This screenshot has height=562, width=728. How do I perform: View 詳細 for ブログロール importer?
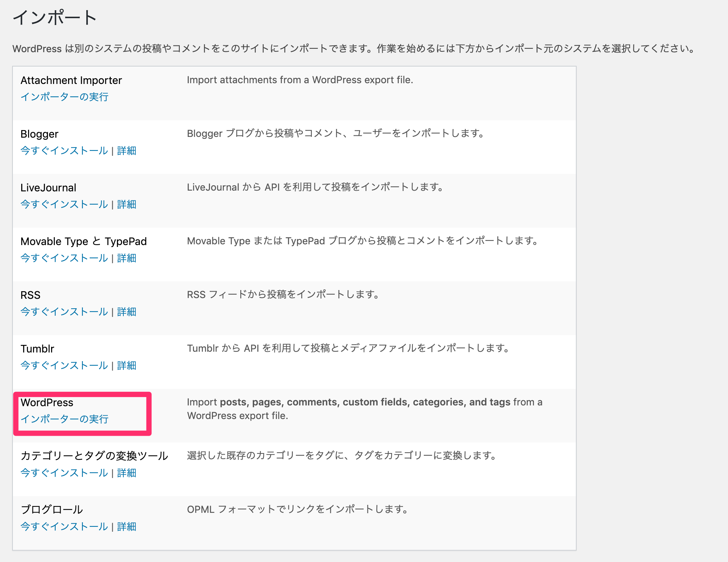point(126,526)
